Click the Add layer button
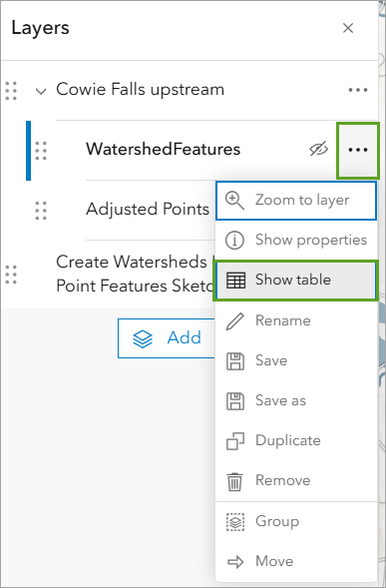Screen dimensions: 386x588 pos(168,338)
